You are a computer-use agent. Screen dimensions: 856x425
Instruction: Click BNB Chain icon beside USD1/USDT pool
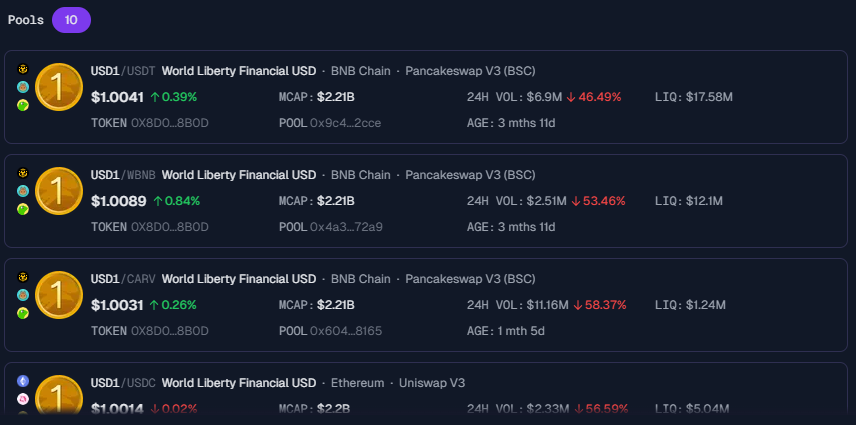click(x=23, y=69)
